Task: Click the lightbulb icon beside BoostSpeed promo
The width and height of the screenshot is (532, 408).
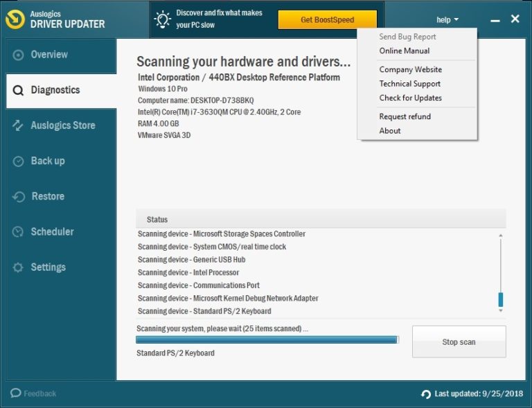Action: tap(163, 19)
